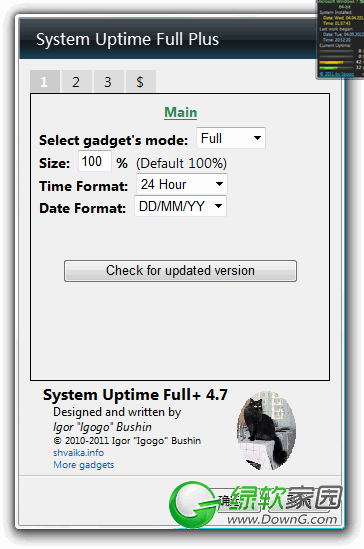Expand the Time Format dropdown
Viewport: 364px width, 549px height.
pos(182,184)
